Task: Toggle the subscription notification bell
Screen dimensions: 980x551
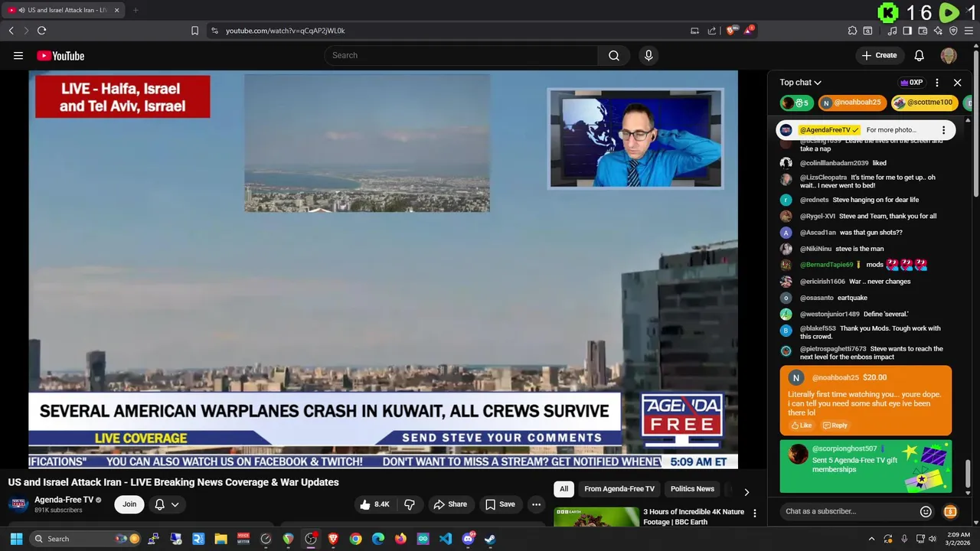Action: pyautogui.click(x=159, y=504)
